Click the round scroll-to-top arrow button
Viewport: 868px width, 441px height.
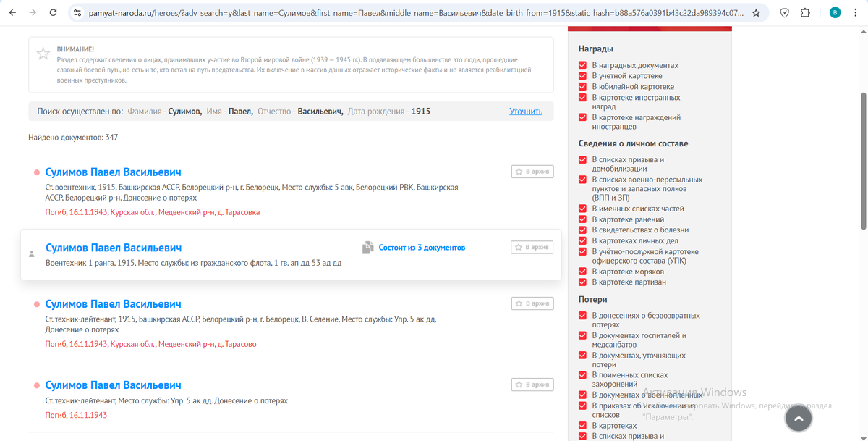point(798,419)
